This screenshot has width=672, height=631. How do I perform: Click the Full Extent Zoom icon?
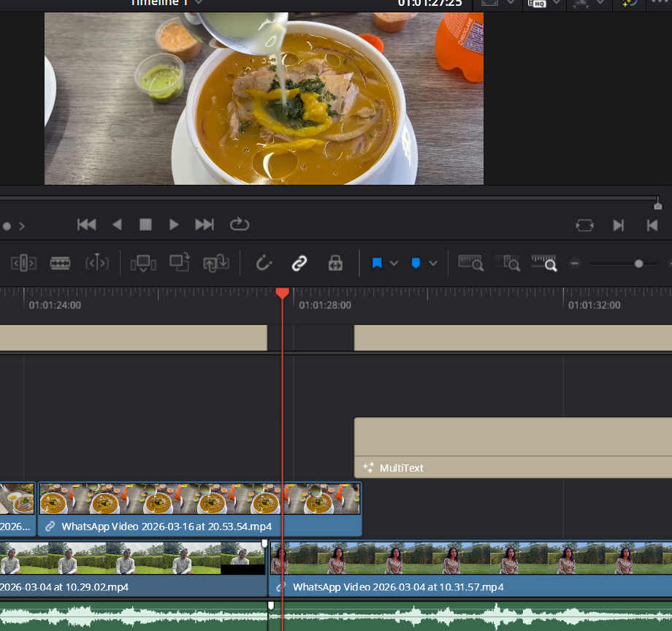click(470, 263)
